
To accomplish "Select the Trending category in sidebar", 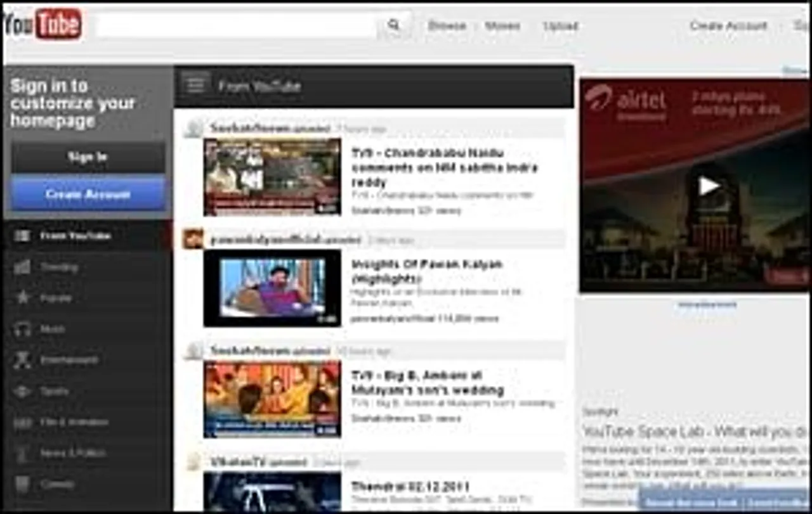I will (x=88, y=267).
